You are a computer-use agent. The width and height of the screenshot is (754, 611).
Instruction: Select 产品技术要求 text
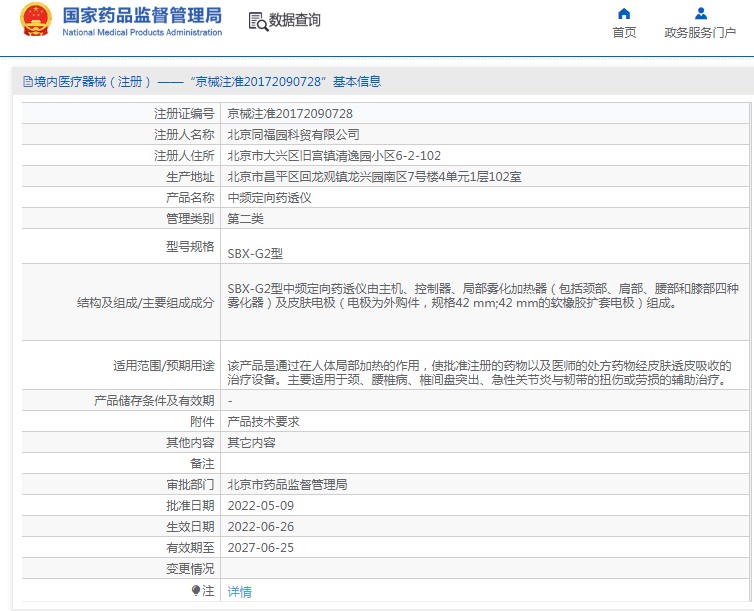point(264,422)
